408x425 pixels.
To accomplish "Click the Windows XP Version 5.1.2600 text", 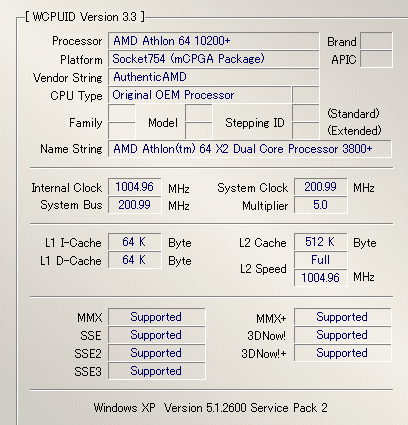I will 211,408.
